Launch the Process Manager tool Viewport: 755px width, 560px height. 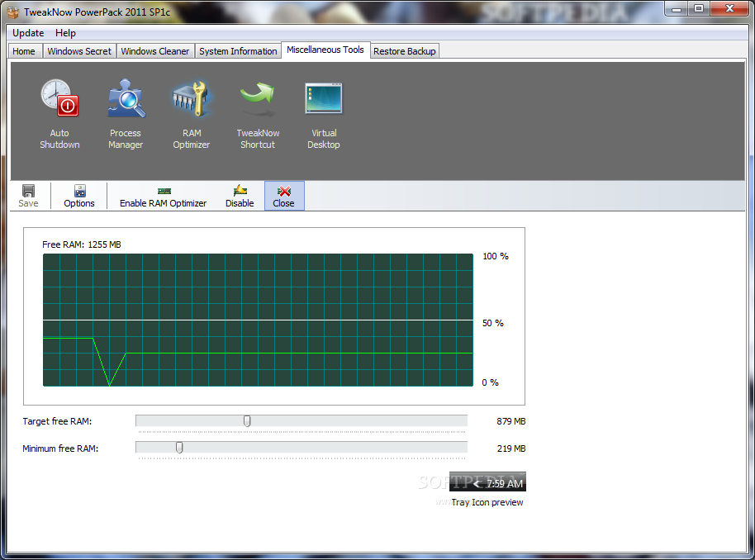126,114
